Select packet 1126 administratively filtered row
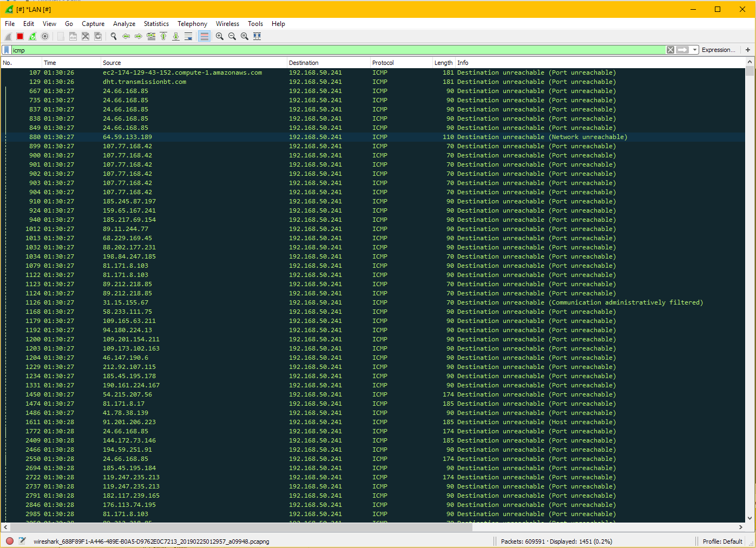The image size is (756, 548). (373, 302)
